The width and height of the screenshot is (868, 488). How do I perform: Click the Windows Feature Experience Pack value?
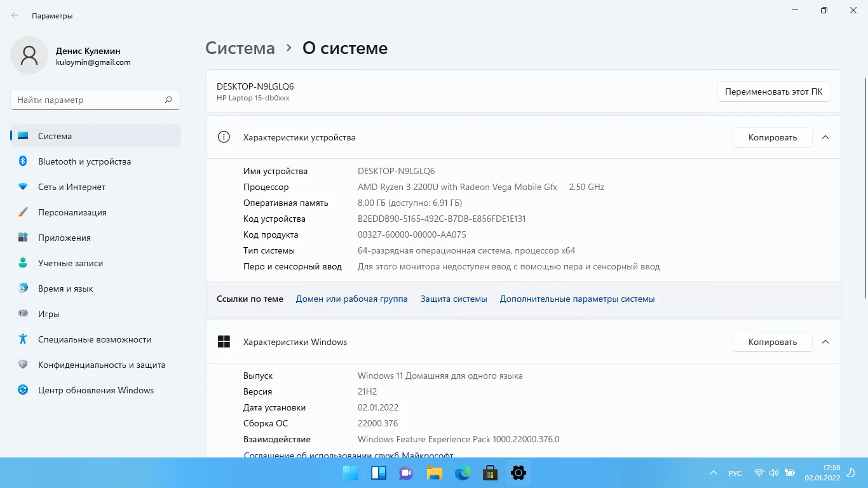click(459, 439)
